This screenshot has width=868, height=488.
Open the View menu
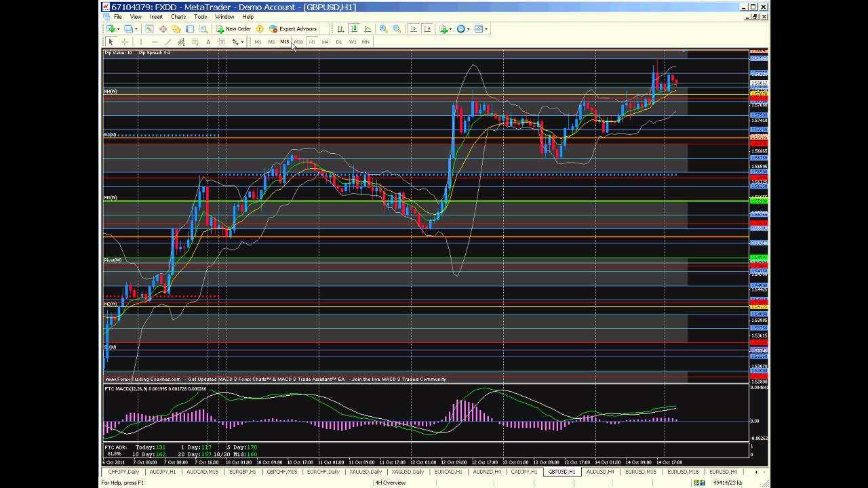(x=136, y=17)
